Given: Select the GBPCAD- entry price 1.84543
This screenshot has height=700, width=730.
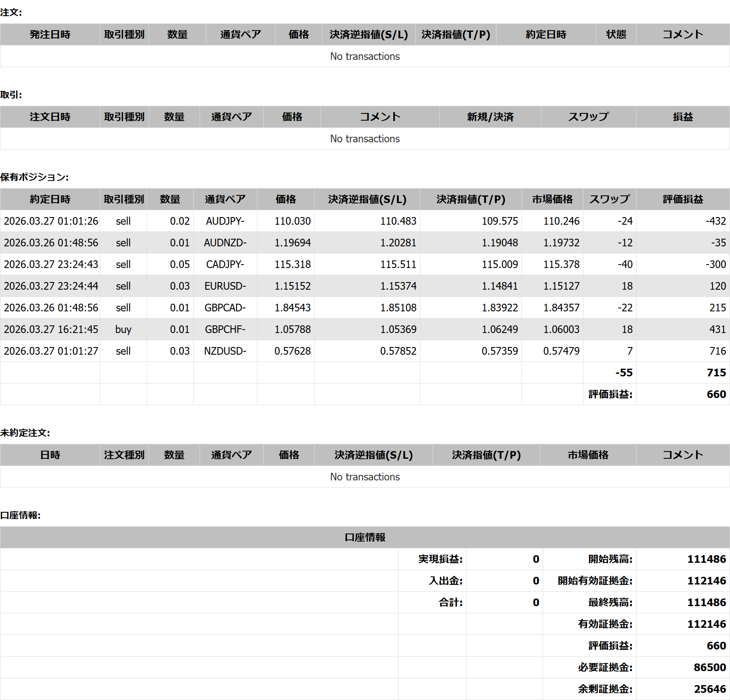Looking at the screenshot, I should [292, 308].
